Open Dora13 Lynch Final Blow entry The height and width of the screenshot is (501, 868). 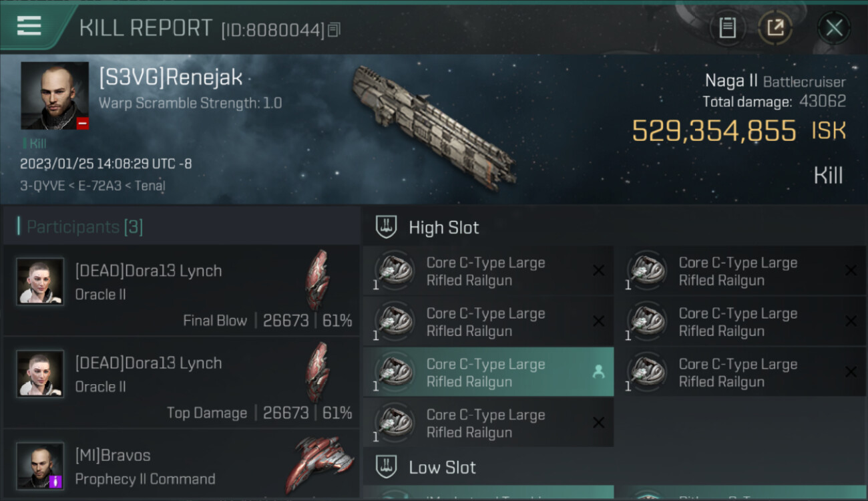[x=181, y=291]
